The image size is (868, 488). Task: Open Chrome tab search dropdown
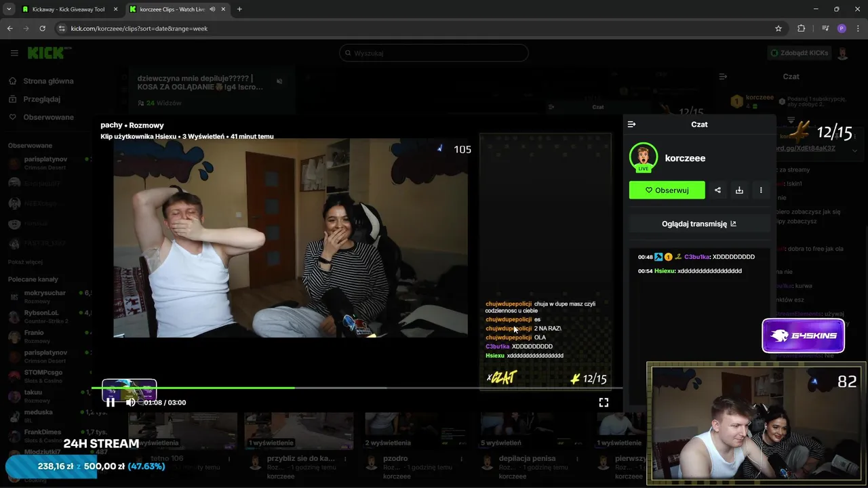click(x=9, y=9)
